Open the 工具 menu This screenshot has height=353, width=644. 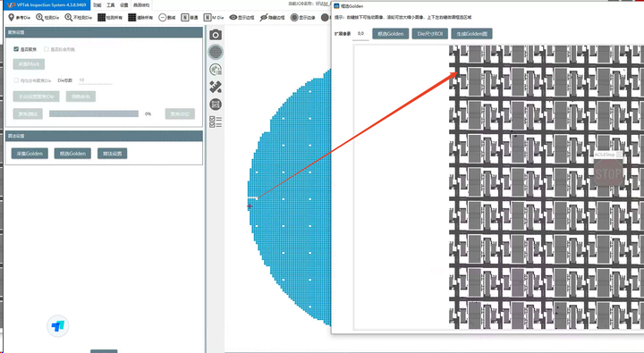point(111,5)
